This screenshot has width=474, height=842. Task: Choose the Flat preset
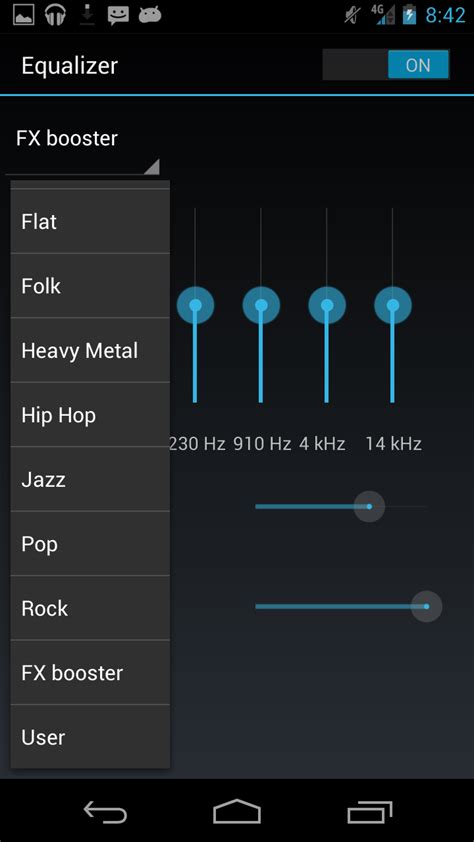point(90,222)
